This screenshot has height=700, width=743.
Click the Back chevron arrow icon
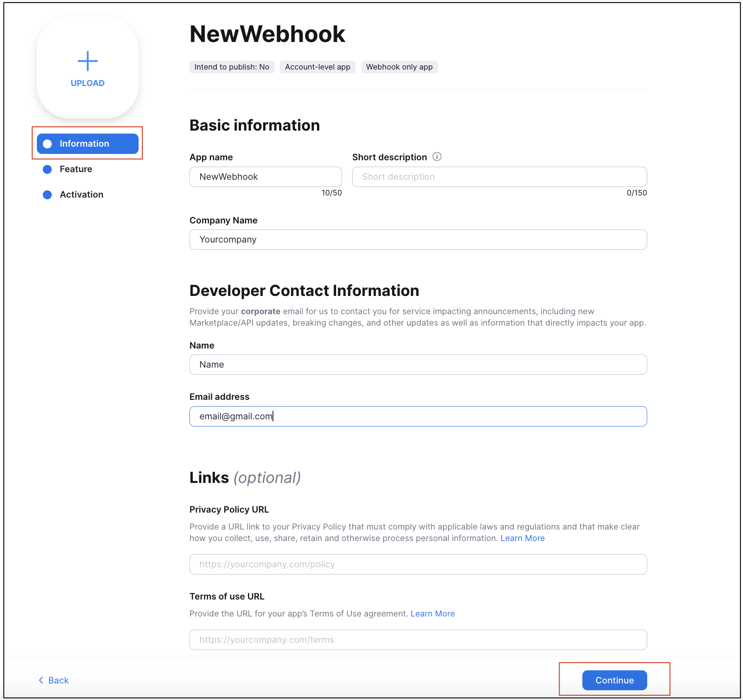coord(41,680)
